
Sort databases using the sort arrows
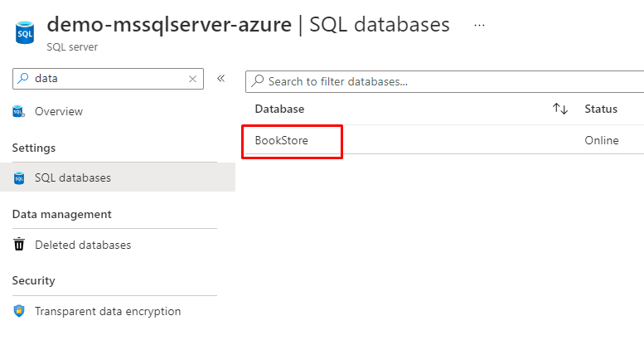560,109
